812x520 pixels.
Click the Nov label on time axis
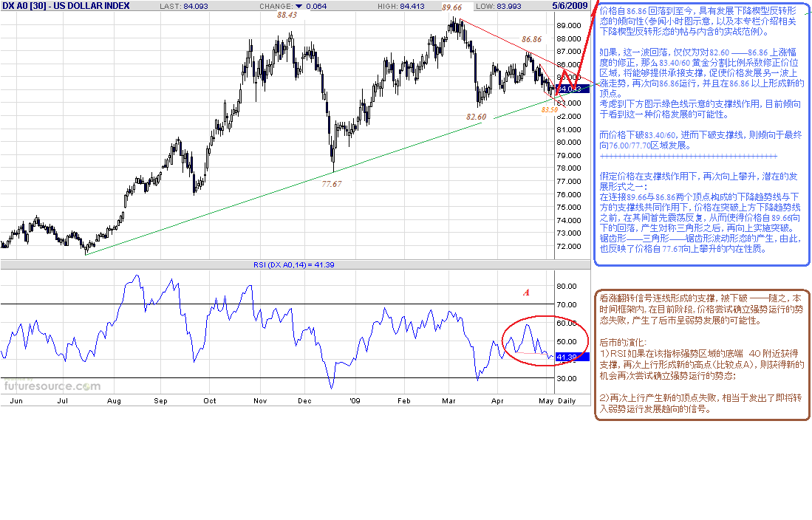click(x=260, y=401)
